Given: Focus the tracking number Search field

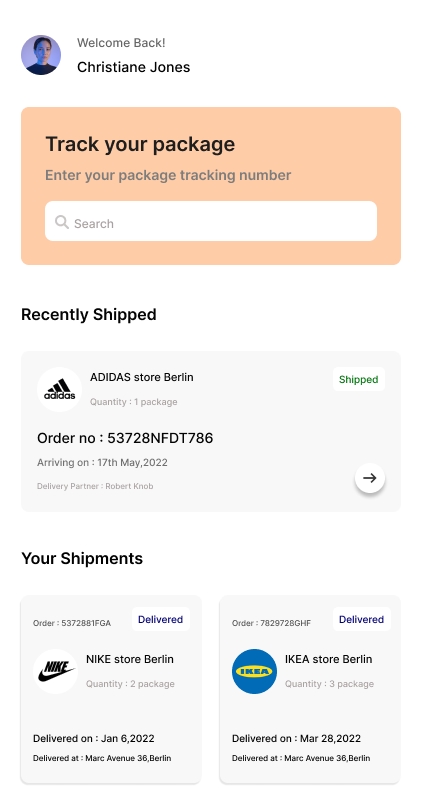Looking at the screenshot, I should (x=211, y=221).
